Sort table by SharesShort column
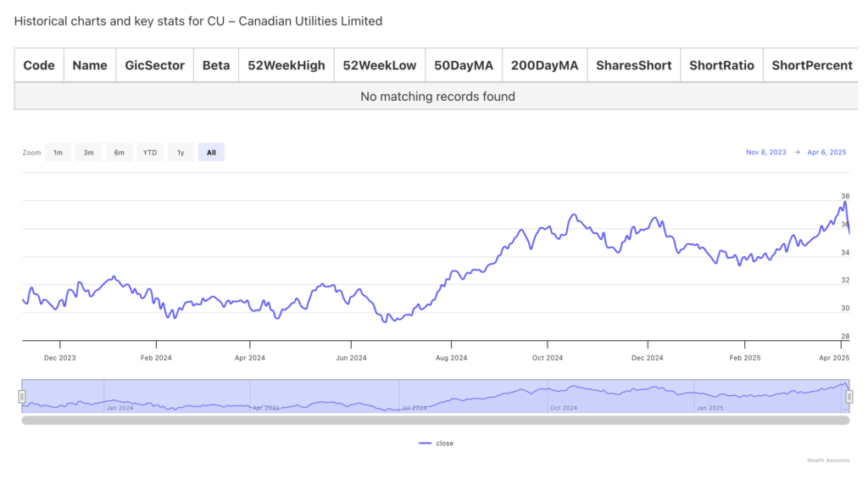 [x=633, y=65]
